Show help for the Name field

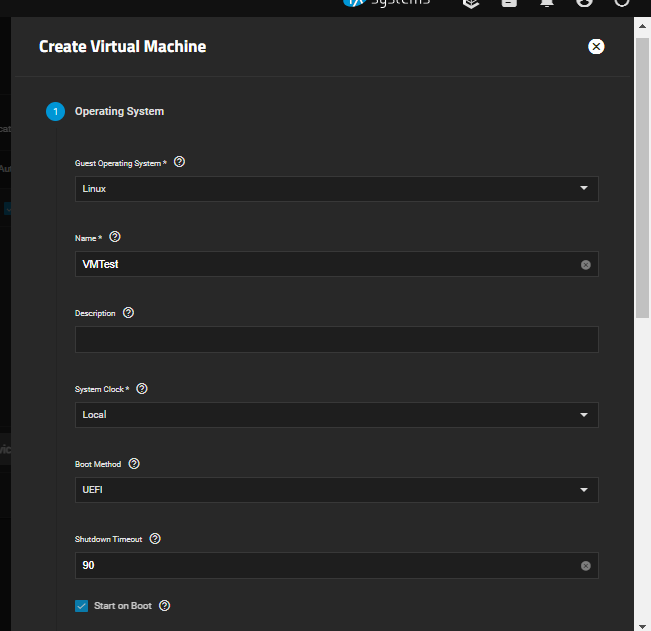(115, 237)
